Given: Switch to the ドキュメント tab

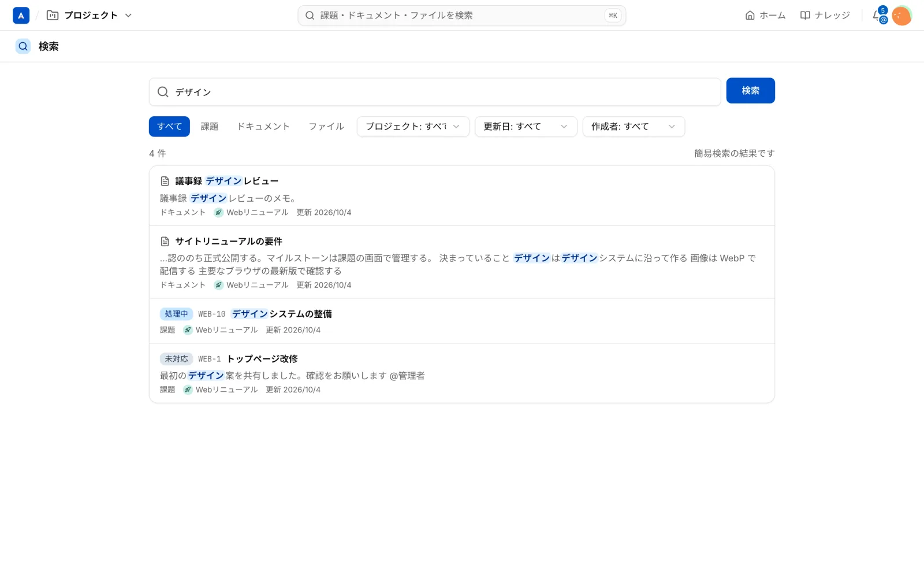Looking at the screenshot, I should coord(263,127).
